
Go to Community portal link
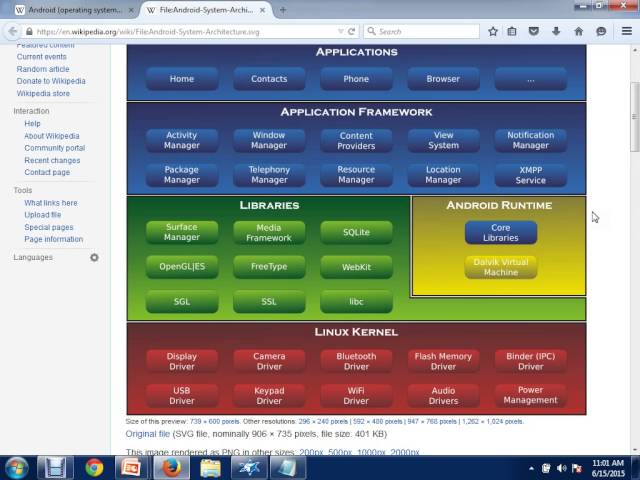(55, 148)
